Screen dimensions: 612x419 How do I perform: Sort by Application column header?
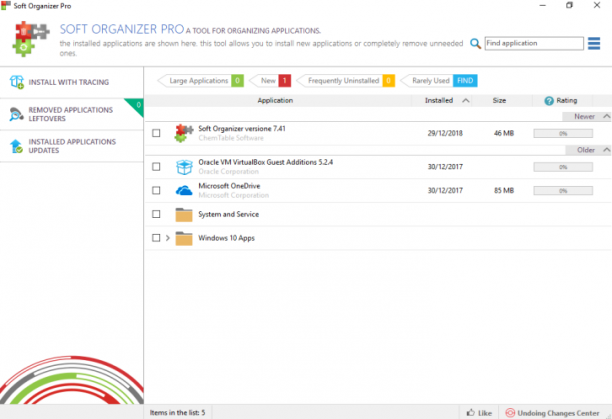(x=275, y=101)
